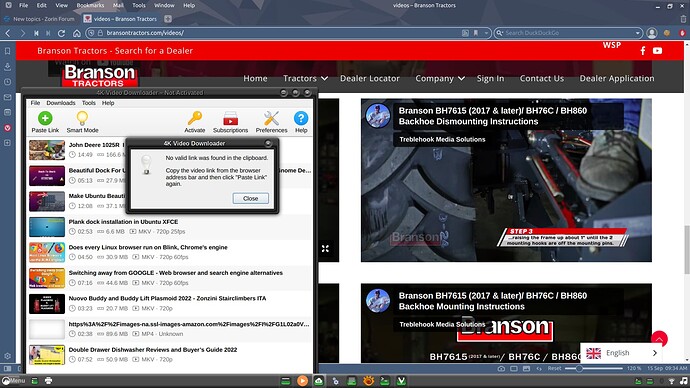Open Help menu in 4K Video Downloader

tap(108, 103)
